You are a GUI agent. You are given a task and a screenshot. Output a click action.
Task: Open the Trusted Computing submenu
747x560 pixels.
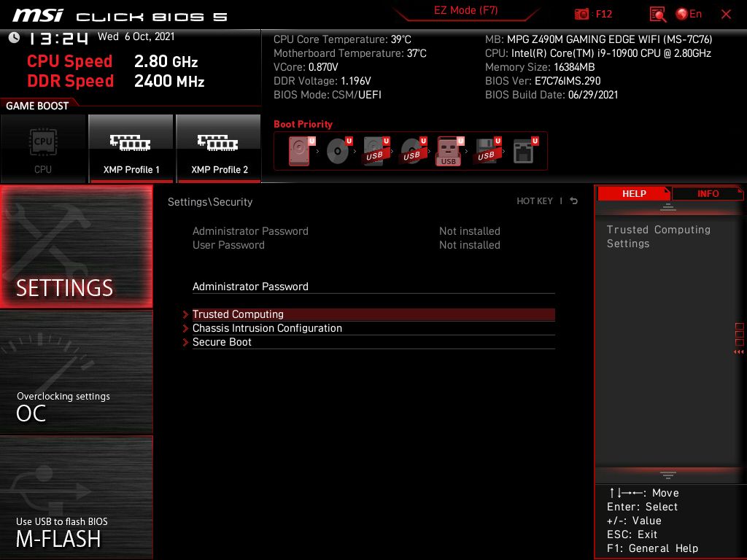click(373, 314)
